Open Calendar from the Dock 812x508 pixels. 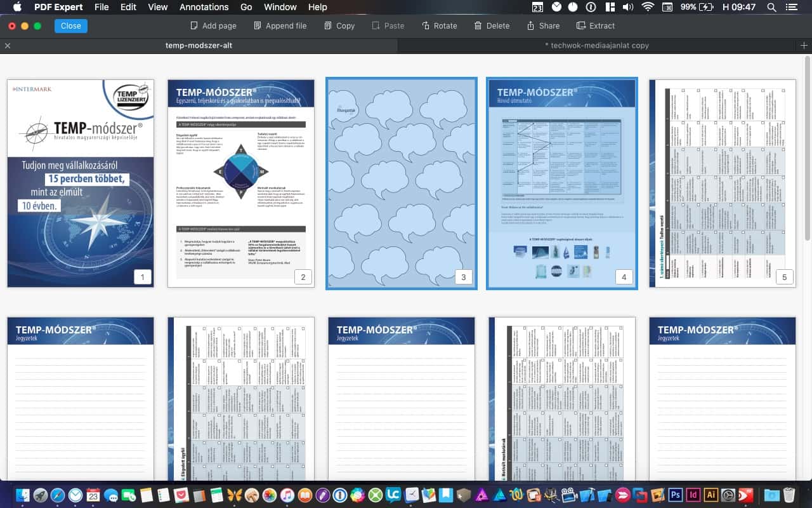pos(93,495)
